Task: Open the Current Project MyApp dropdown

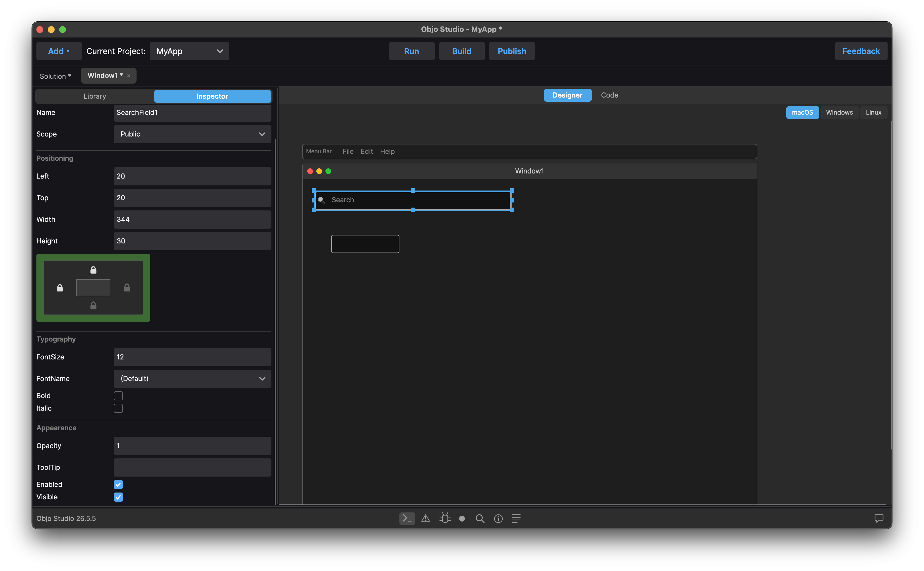Action: click(x=189, y=51)
